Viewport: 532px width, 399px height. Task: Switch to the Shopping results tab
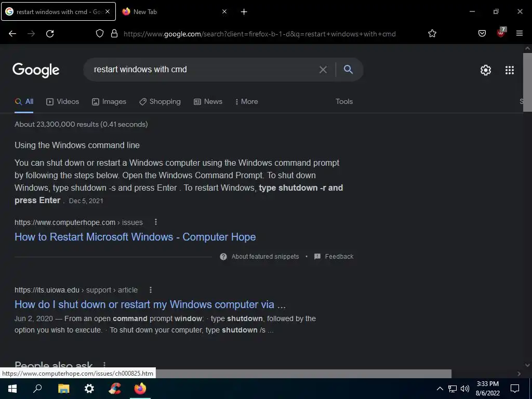(160, 101)
